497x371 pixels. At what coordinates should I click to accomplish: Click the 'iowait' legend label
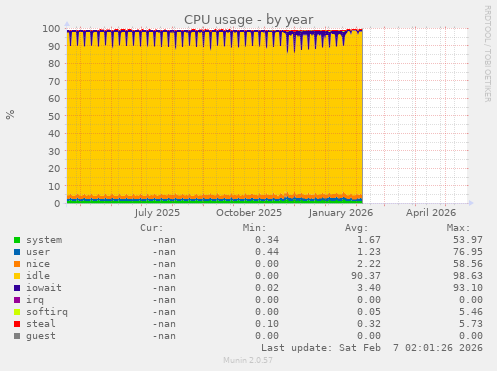click(44, 288)
